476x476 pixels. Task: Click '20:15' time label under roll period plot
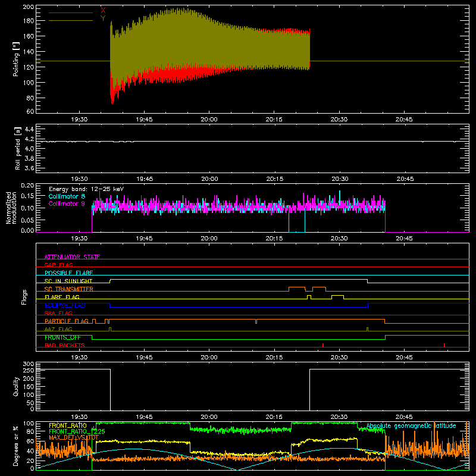pyautogui.click(x=275, y=179)
